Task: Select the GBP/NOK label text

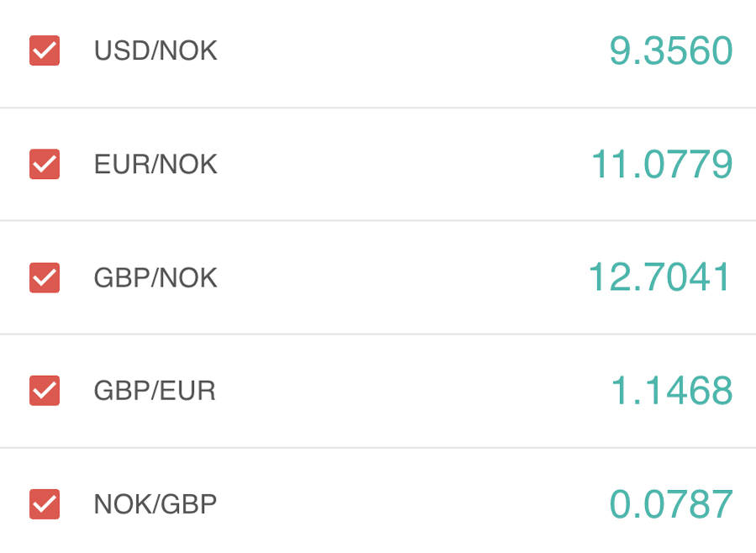Action: [155, 277]
